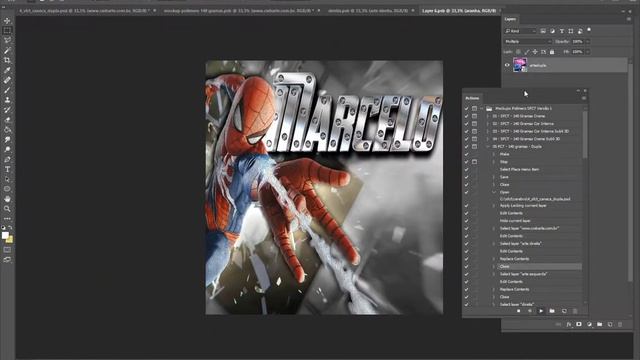Select the Zoom magnifier tool
Screen dimensions: 640x360
click(7, 209)
